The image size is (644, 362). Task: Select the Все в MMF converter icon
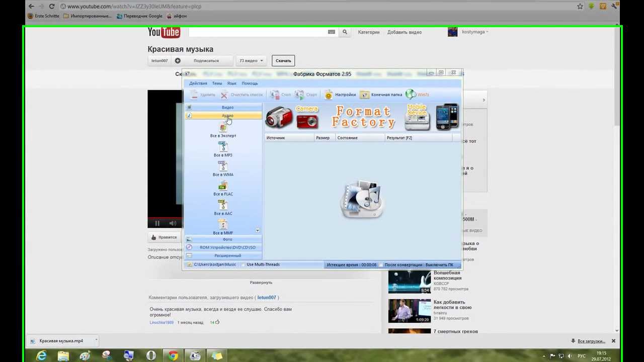[x=223, y=225]
